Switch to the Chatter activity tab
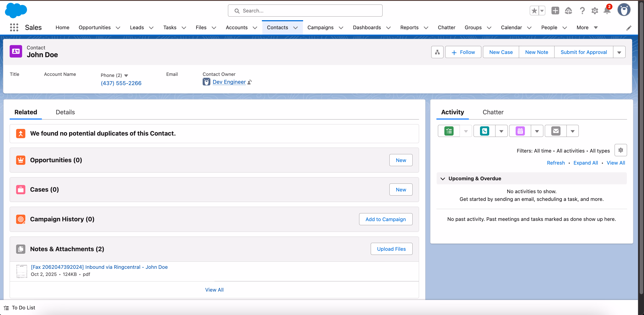 (493, 112)
